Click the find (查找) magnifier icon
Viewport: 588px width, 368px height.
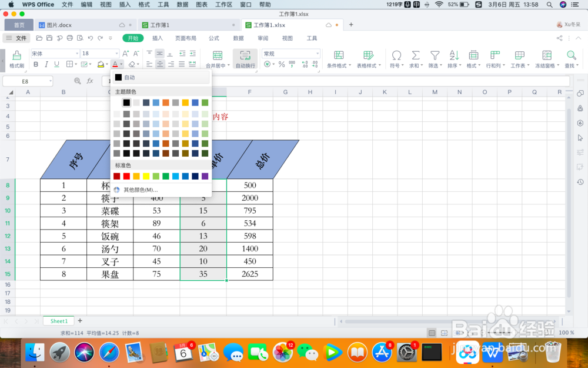tap(571, 55)
